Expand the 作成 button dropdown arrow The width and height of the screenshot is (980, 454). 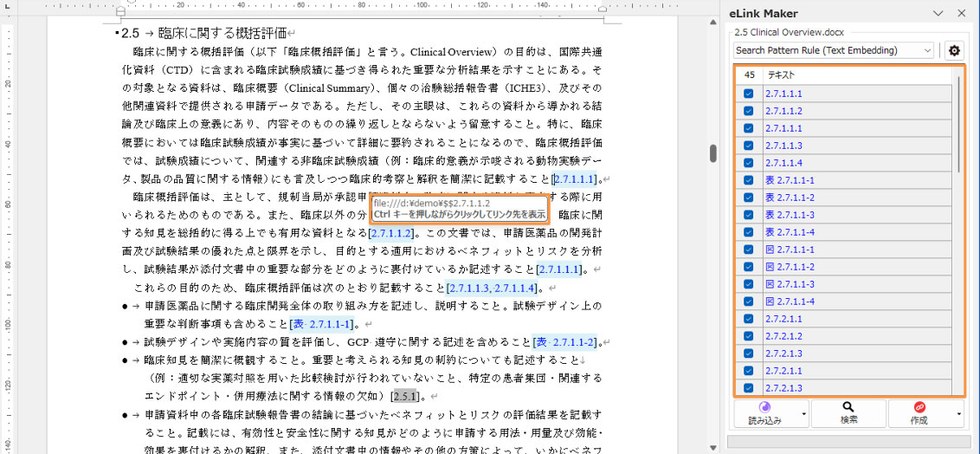click(x=959, y=414)
